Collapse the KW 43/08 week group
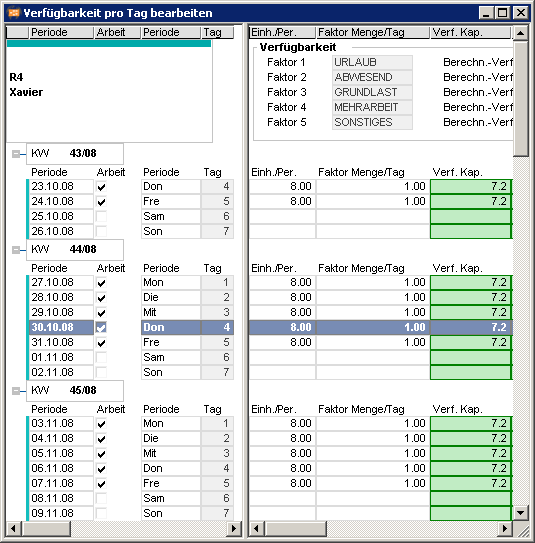 16,154
